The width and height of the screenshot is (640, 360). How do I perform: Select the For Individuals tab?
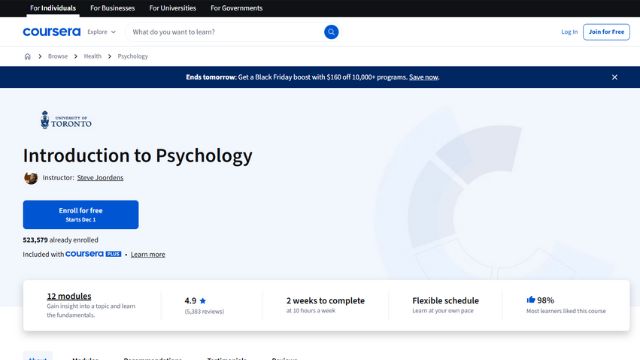click(x=53, y=8)
